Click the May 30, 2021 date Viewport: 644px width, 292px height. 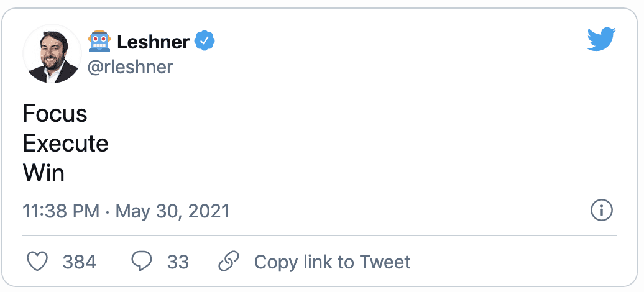[172, 211]
